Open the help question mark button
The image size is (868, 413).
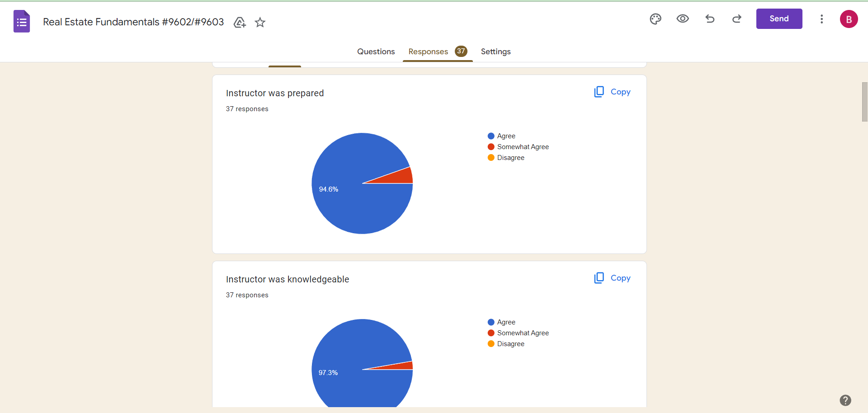[x=845, y=400]
